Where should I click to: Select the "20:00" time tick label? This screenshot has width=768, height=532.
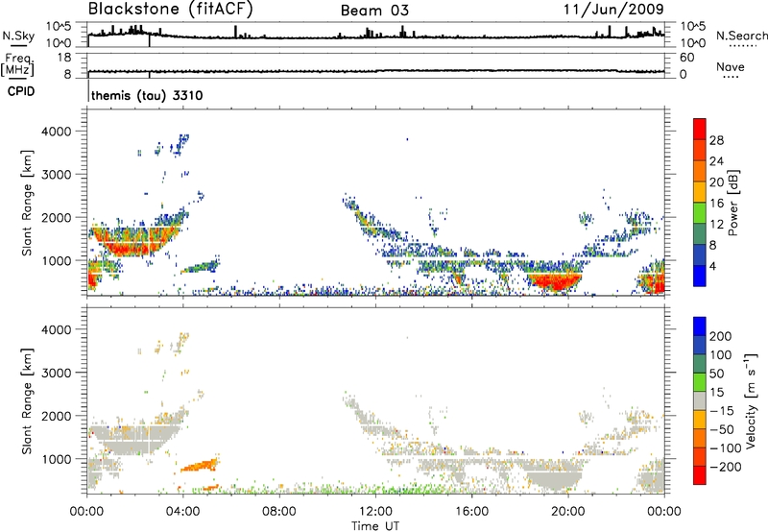point(567,512)
